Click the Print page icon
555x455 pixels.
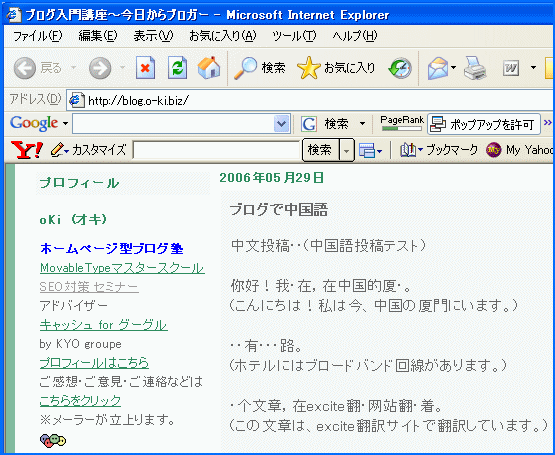click(x=475, y=68)
